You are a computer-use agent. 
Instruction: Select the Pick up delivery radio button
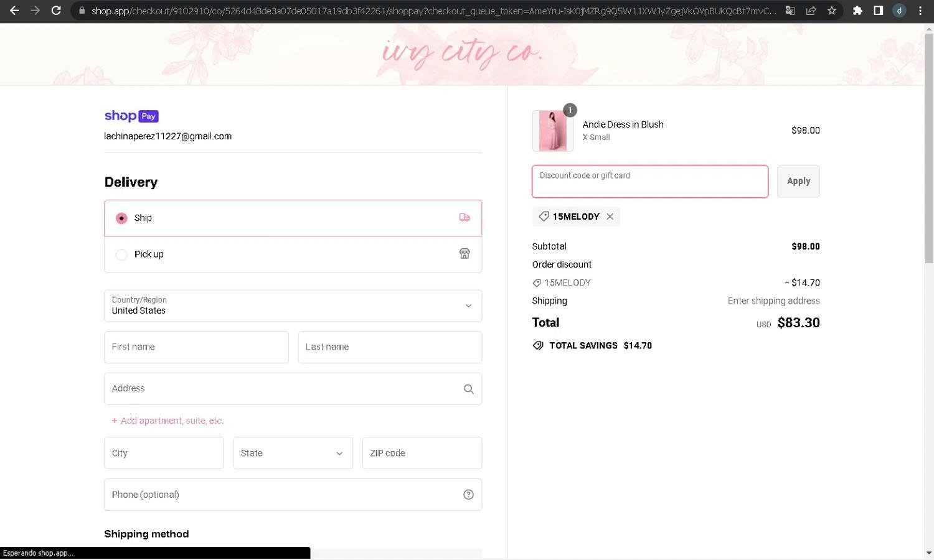121,254
